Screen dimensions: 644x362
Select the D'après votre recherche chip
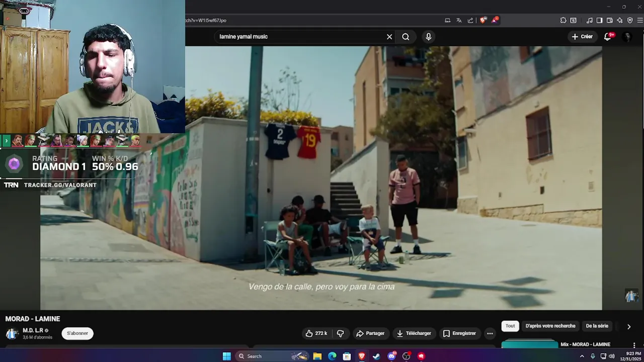click(550, 326)
